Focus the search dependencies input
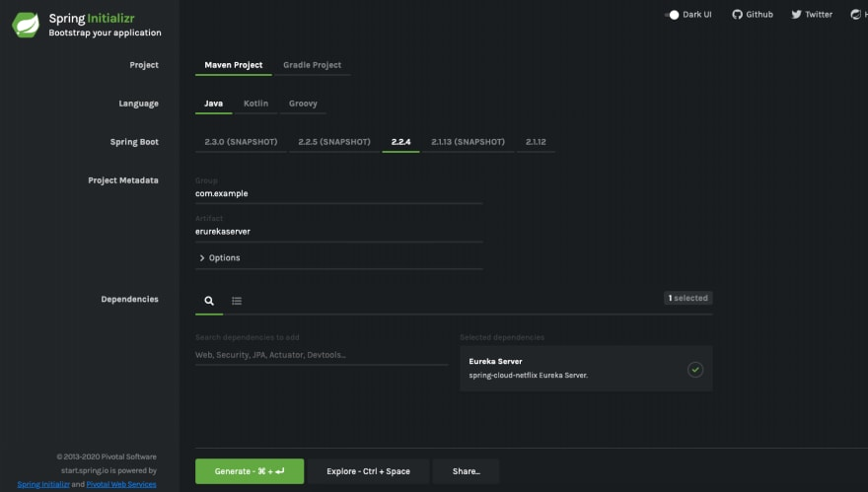Screen dimensions: 868x492 pyautogui.click(x=322, y=355)
